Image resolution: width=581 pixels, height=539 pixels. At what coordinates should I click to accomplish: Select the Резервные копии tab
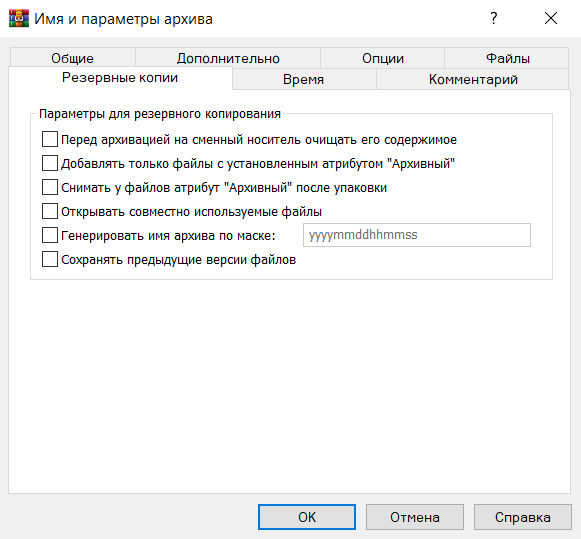[x=120, y=78]
